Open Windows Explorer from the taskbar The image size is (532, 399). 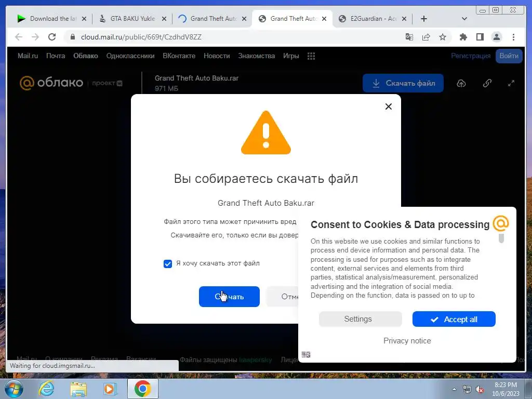tap(78, 389)
